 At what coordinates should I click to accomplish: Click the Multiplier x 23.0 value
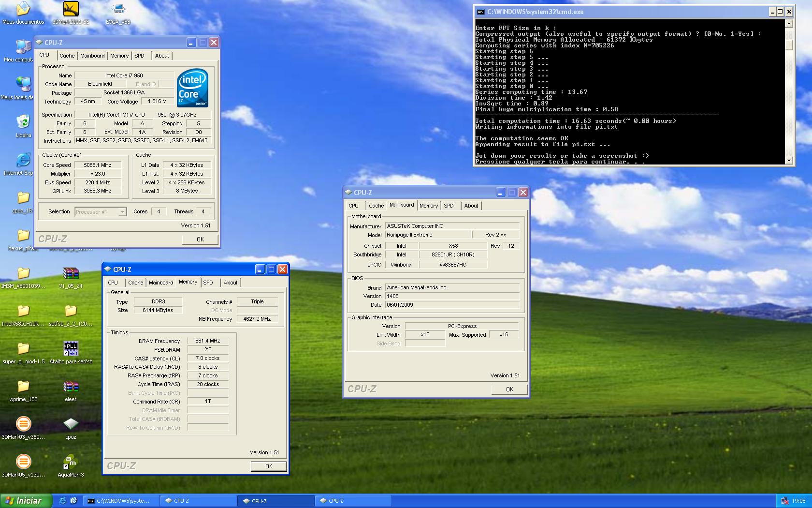point(98,174)
